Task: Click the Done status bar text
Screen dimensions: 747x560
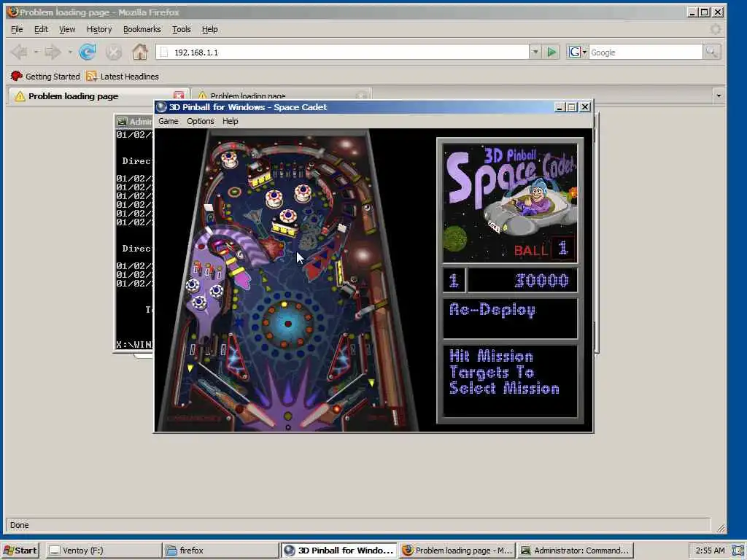Action: 20,525
